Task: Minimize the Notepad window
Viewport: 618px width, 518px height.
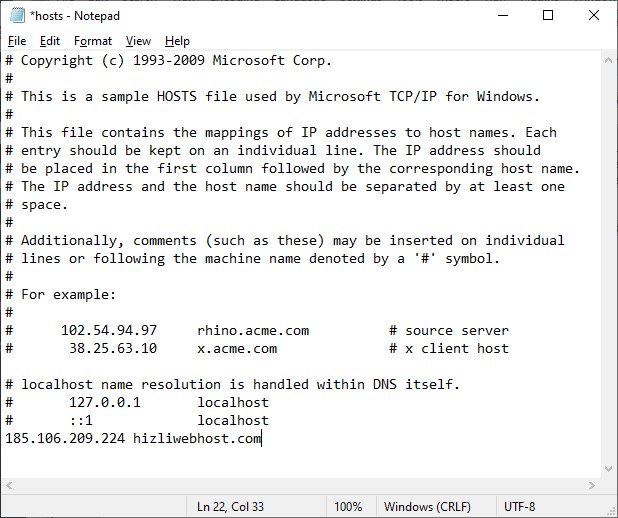Action: [503, 15]
